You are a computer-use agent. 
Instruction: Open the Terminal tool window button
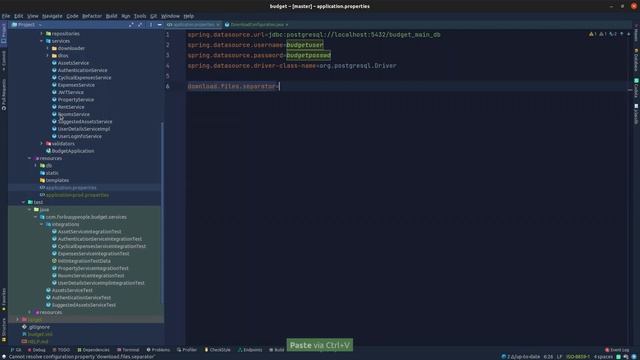click(128, 350)
